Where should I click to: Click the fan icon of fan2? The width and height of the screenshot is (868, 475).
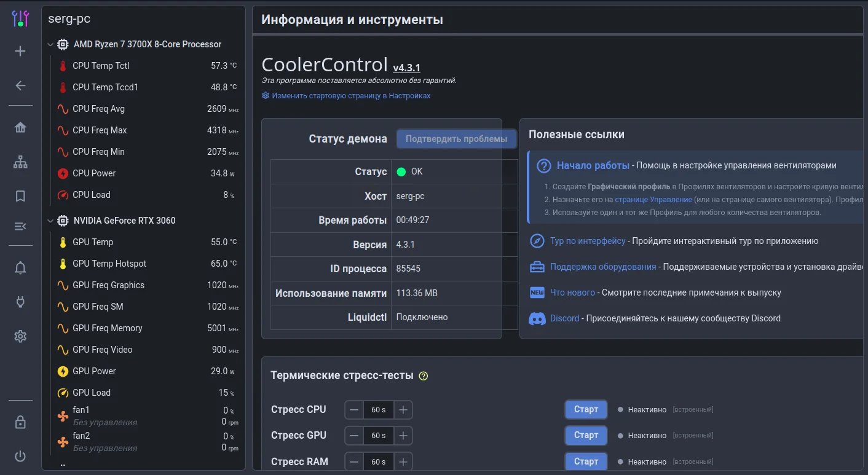63,442
